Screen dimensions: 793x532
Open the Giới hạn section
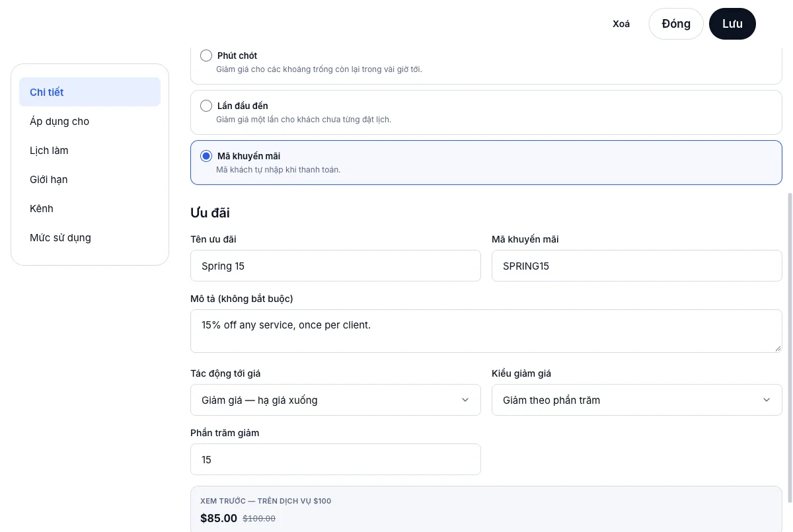tap(90, 179)
